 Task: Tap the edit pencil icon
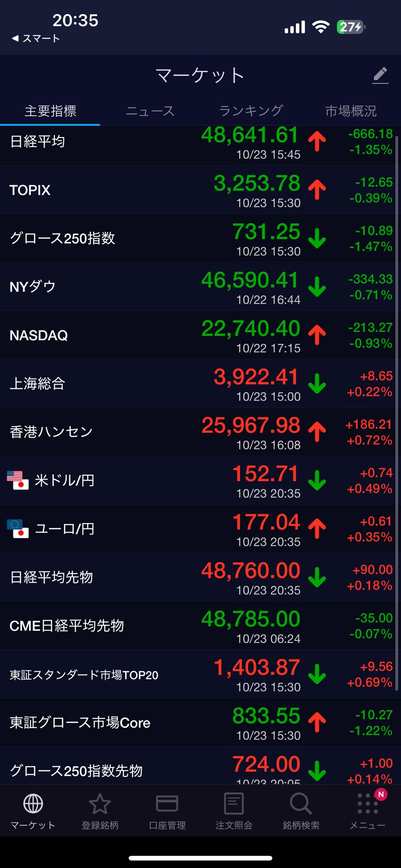pos(380,76)
